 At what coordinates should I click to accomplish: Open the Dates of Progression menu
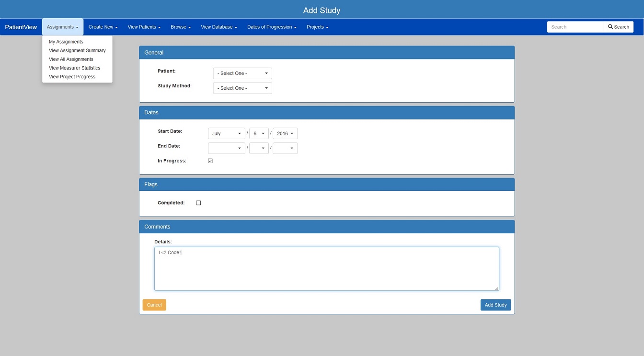click(272, 27)
